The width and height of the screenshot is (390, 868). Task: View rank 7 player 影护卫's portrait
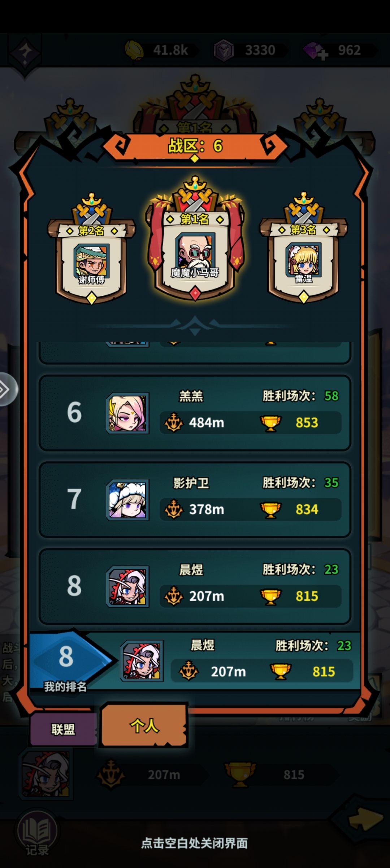click(127, 500)
